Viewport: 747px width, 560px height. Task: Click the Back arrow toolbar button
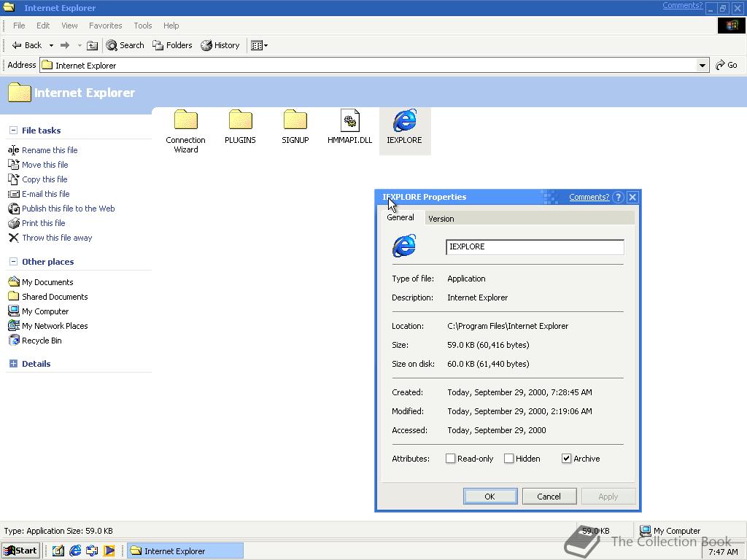26,45
